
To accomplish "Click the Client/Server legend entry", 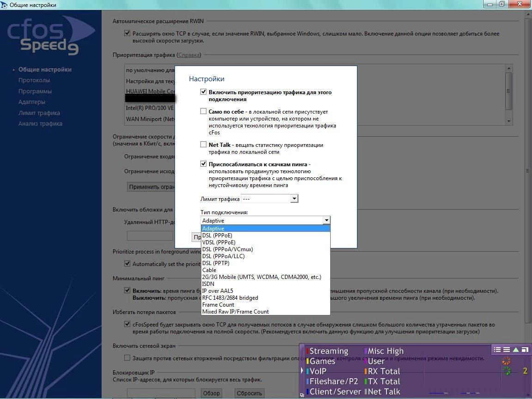I will tap(333, 392).
